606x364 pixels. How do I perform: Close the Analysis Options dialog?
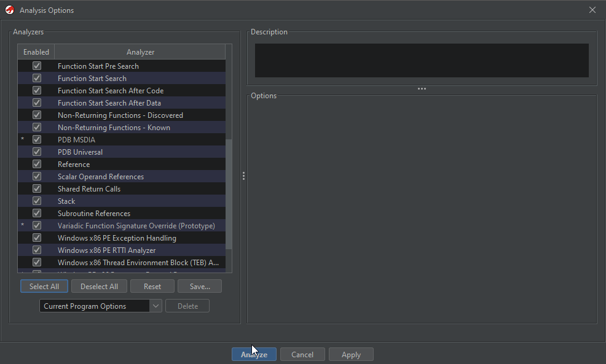(592, 10)
